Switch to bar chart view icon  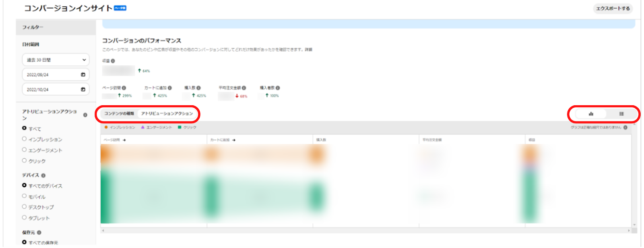pyautogui.click(x=590, y=114)
